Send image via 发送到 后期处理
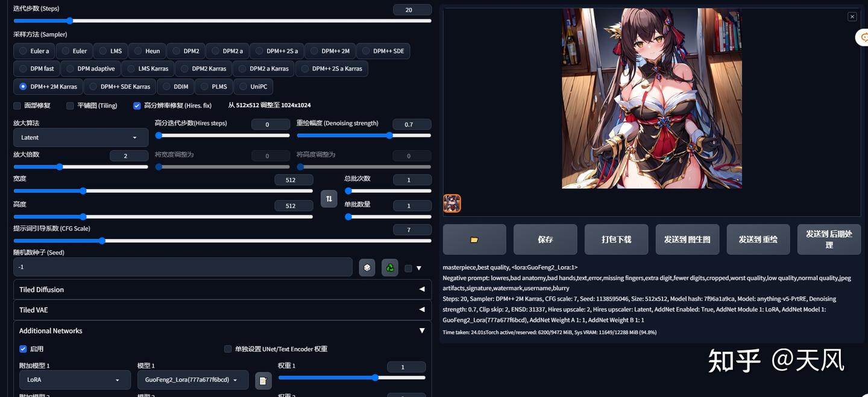 [829, 240]
